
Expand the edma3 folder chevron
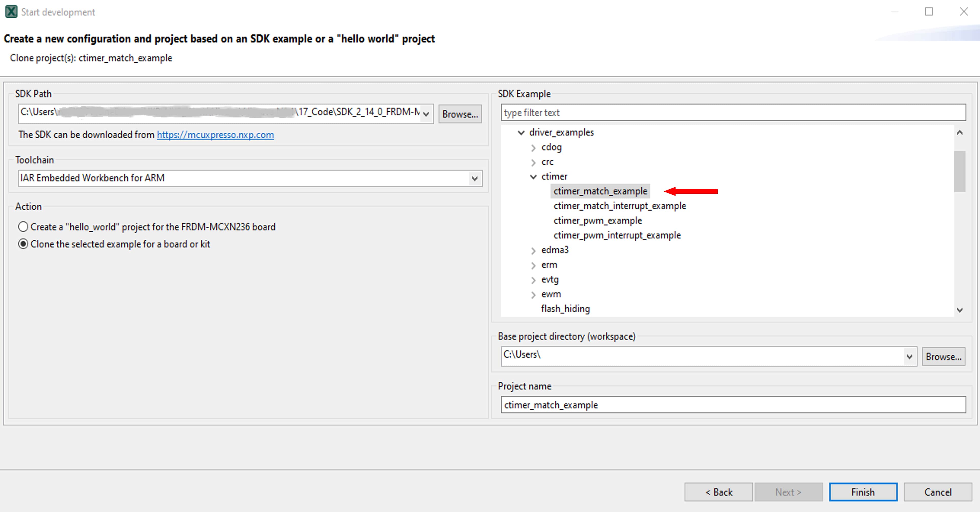click(533, 251)
